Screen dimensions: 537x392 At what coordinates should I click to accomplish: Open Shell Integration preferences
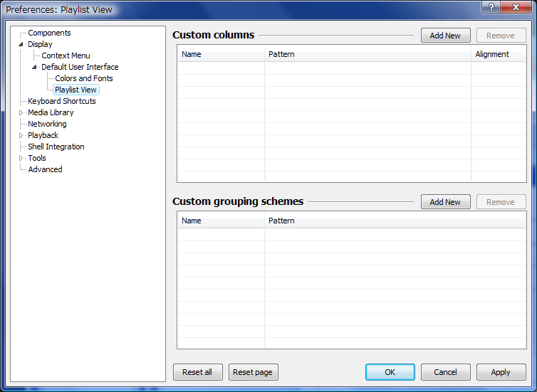[56, 147]
